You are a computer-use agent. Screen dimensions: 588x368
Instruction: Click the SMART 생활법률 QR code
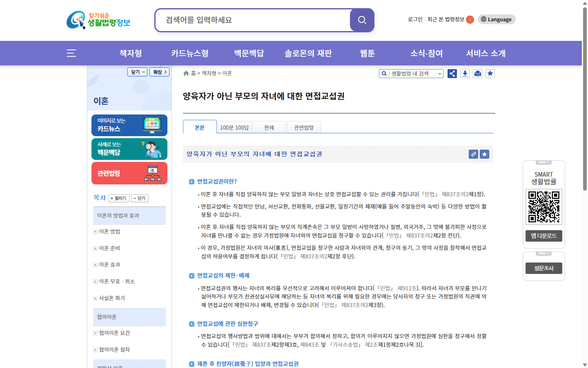coord(544,207)
